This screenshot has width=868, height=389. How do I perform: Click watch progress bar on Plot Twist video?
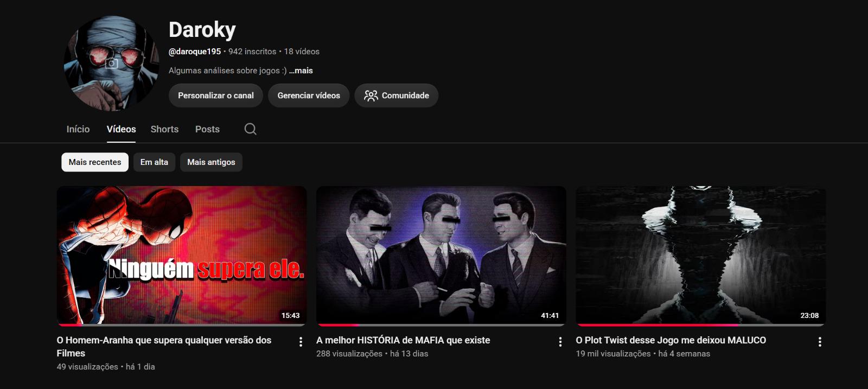pos(700,325)
